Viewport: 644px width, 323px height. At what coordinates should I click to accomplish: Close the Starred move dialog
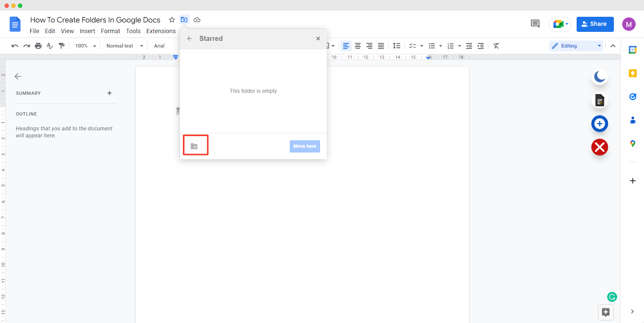point(318,39)
